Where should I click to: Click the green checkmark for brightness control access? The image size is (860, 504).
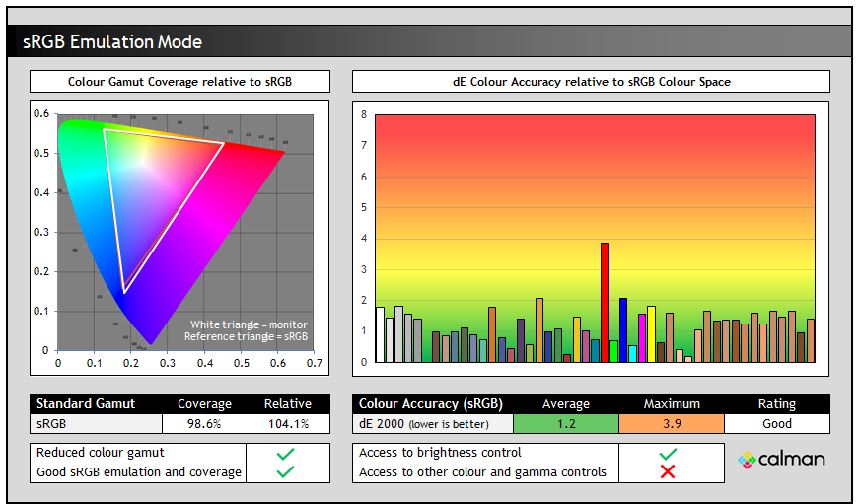(x=668, y=453)
